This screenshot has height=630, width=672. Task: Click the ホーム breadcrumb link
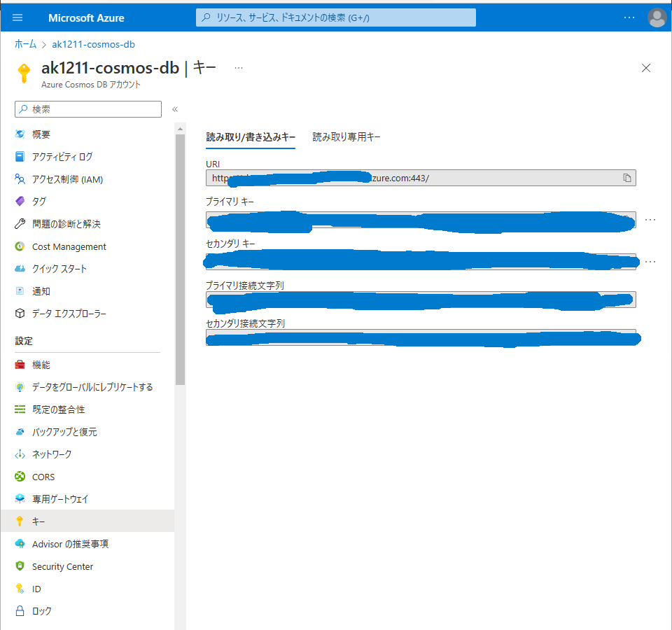click(x=26, y=44)
